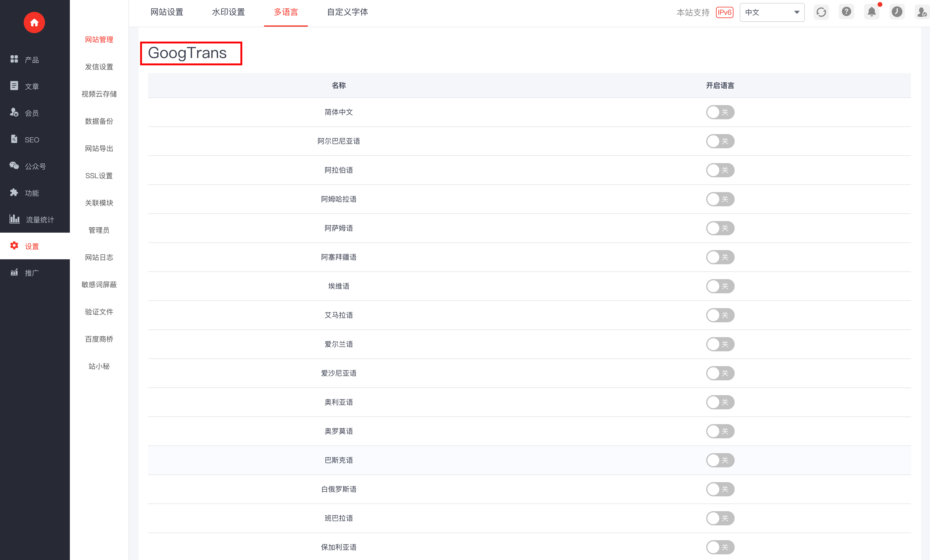930x560 pixels.
Task: Enable 阿尔巴尼亚语 language switch
Action: [720, 141]
